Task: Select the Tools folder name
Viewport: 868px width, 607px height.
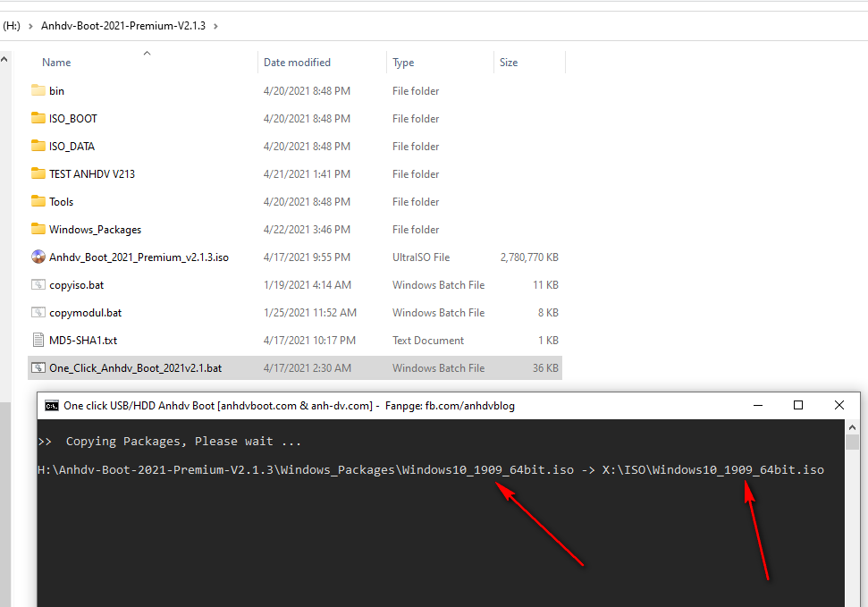Action: coord(61,202)
